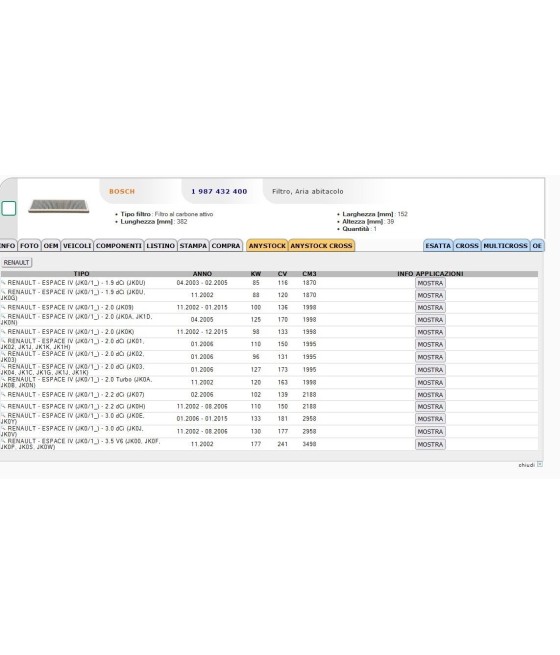Show applications for Espace 3.5 V6 row

click(x=430, y=444)
